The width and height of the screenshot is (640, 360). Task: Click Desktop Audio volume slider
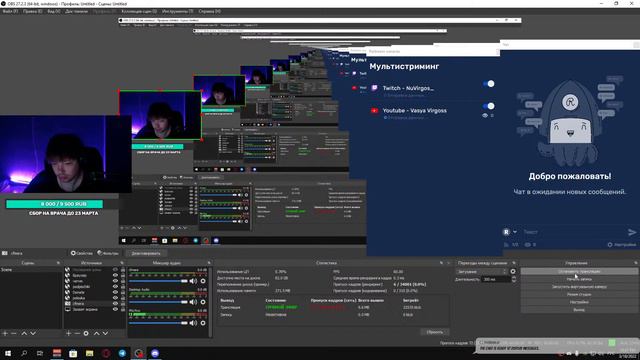click(158, 302)
